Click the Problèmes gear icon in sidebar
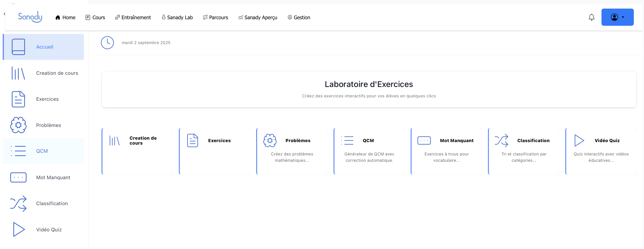Viewport: 644px width, 249px height. click(18, 125)
